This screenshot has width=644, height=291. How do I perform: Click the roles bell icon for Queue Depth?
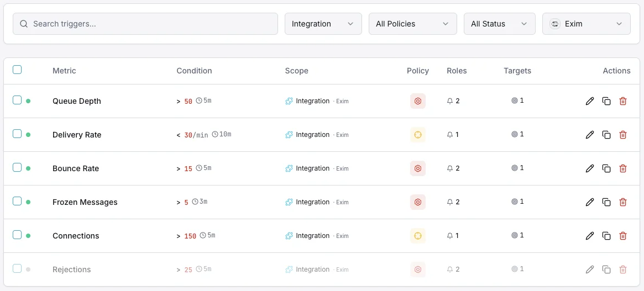[450, 101]
